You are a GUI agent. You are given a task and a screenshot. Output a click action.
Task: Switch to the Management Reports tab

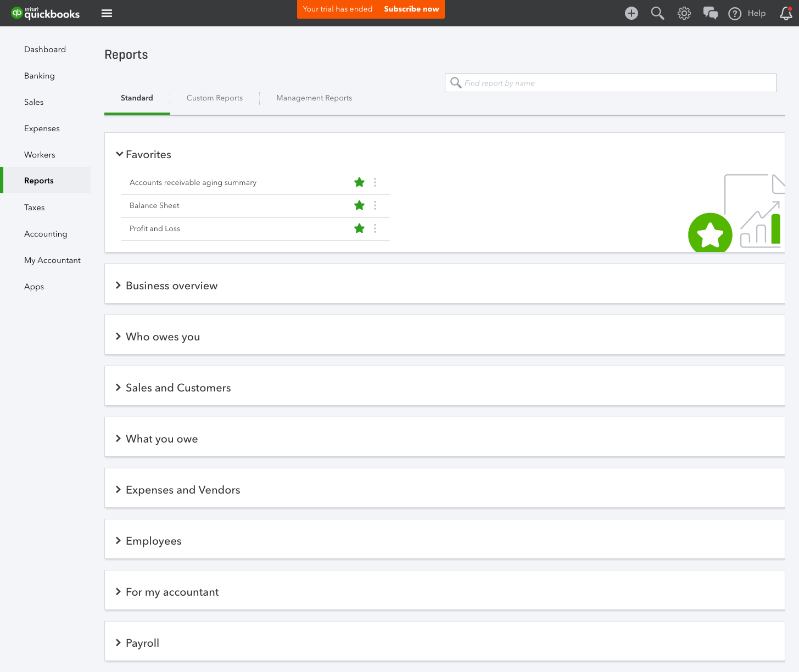tap(314, 98)
